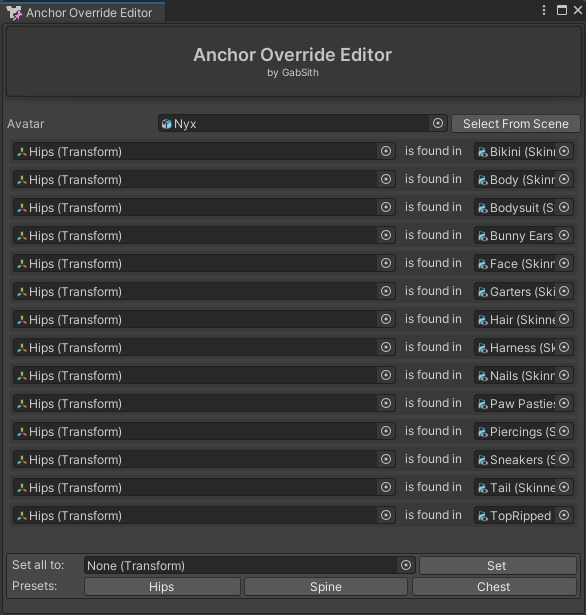This screenshot has width=586, height=615.
Task: Open mesh picker beside TopRipped renderer
Action: coord(564,515)
